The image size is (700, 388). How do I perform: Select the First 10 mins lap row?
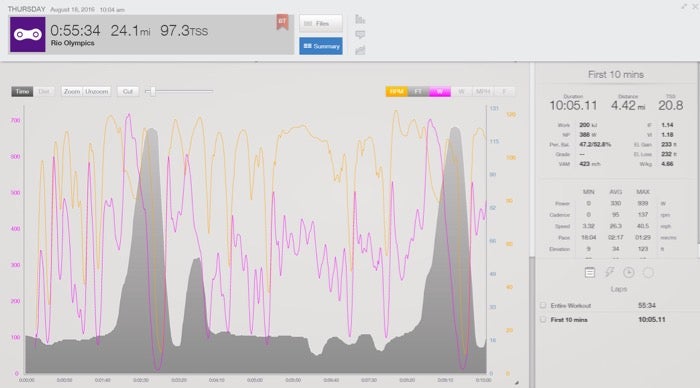617,320
